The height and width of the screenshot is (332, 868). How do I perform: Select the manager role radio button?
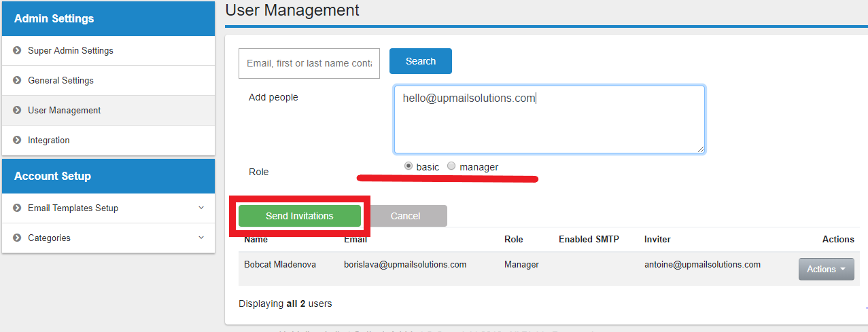point(451,166)
